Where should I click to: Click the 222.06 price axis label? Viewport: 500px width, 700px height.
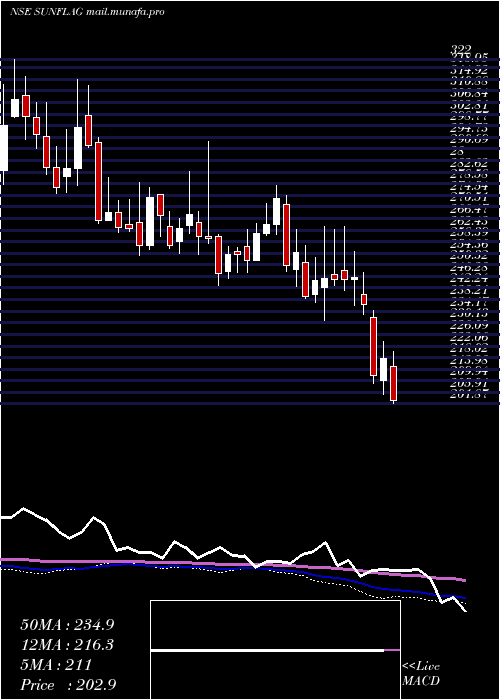pos(468,337)
